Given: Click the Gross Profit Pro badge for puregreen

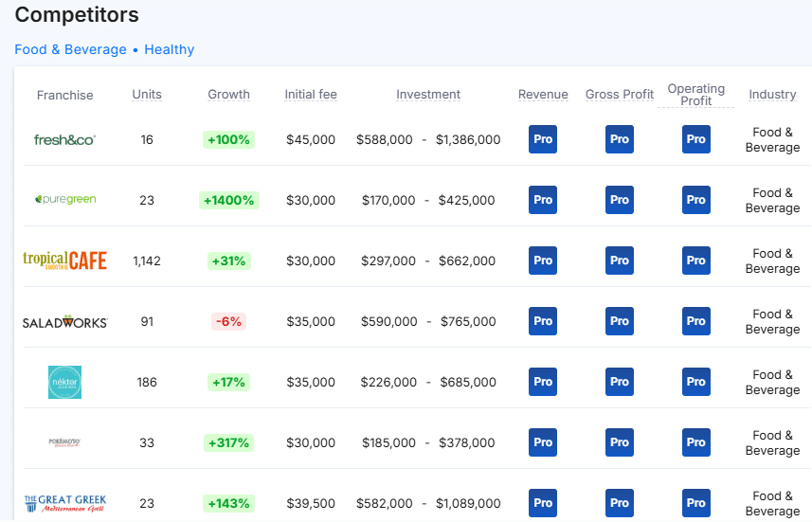Looking at the screenshot, I should tap(620, 200).
